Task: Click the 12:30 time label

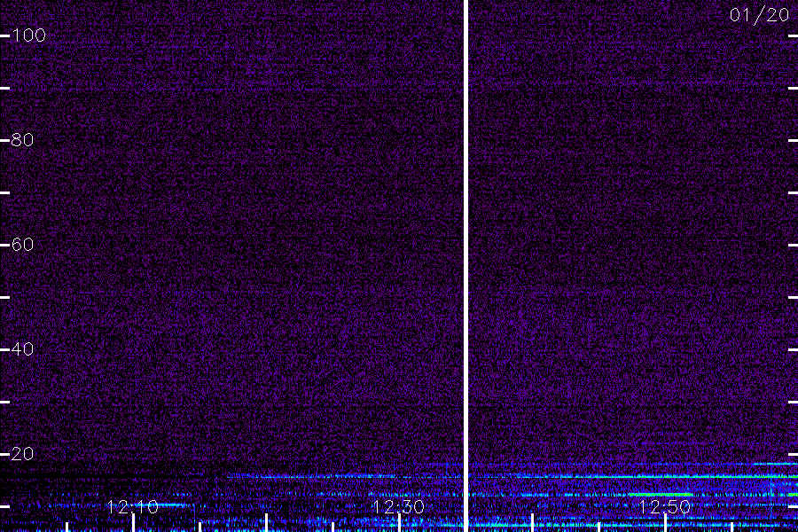Action: point(398,507)
